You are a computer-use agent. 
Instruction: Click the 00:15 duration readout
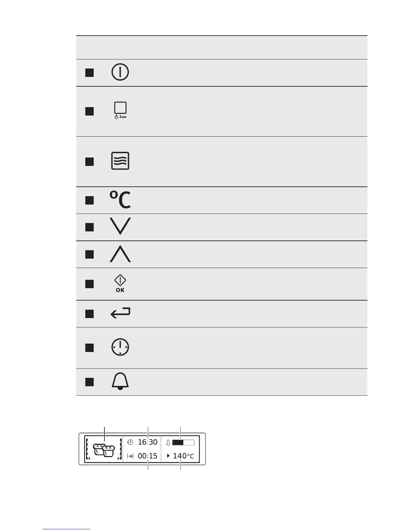point(147,456)
